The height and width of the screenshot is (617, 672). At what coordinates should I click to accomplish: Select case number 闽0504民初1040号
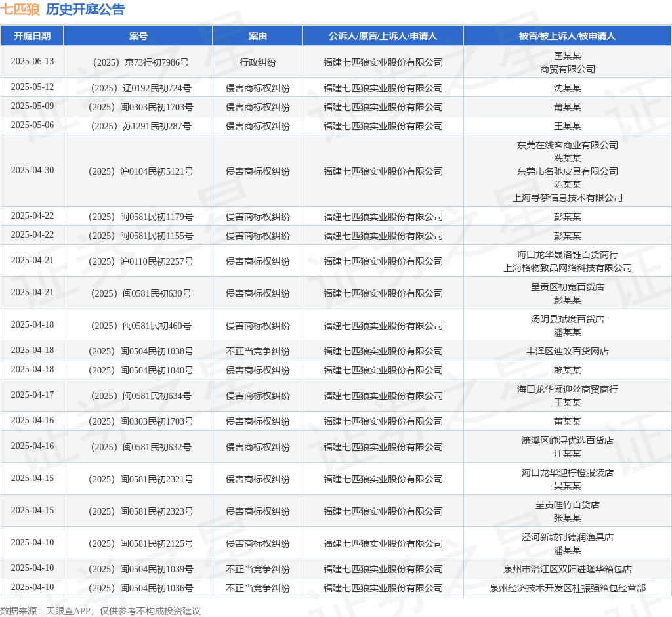(140, 370)
